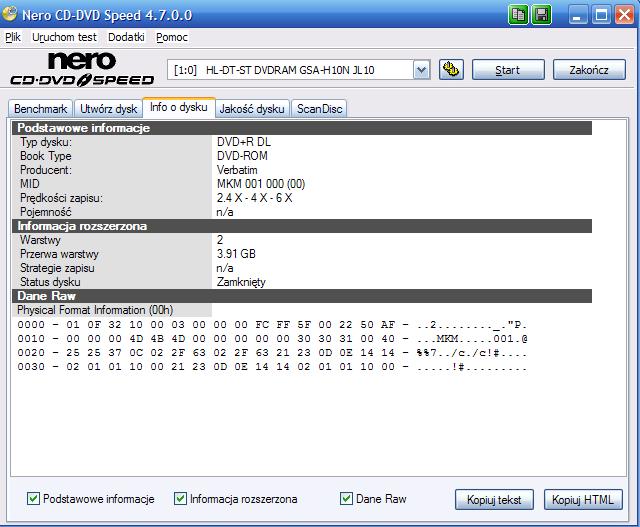Click the DVD+R DL disc type value
Image resolution: width=640 pixels, height=527 pixels.
(x=244, y=142)
